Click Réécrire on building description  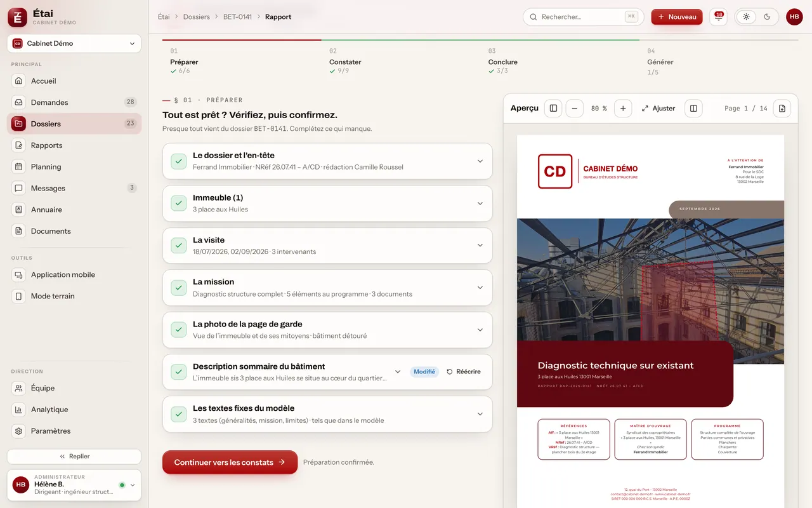tap(464, 372)
